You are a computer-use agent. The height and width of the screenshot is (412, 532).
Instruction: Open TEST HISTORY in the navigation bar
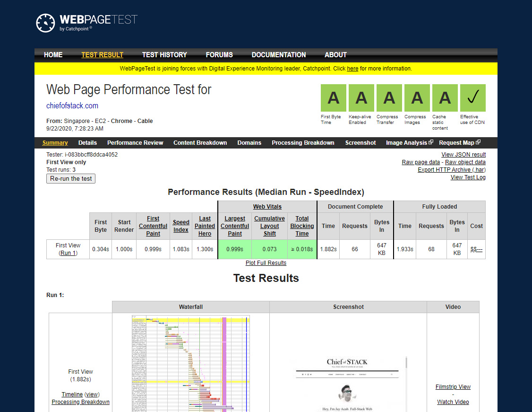[x=164, y=55]
